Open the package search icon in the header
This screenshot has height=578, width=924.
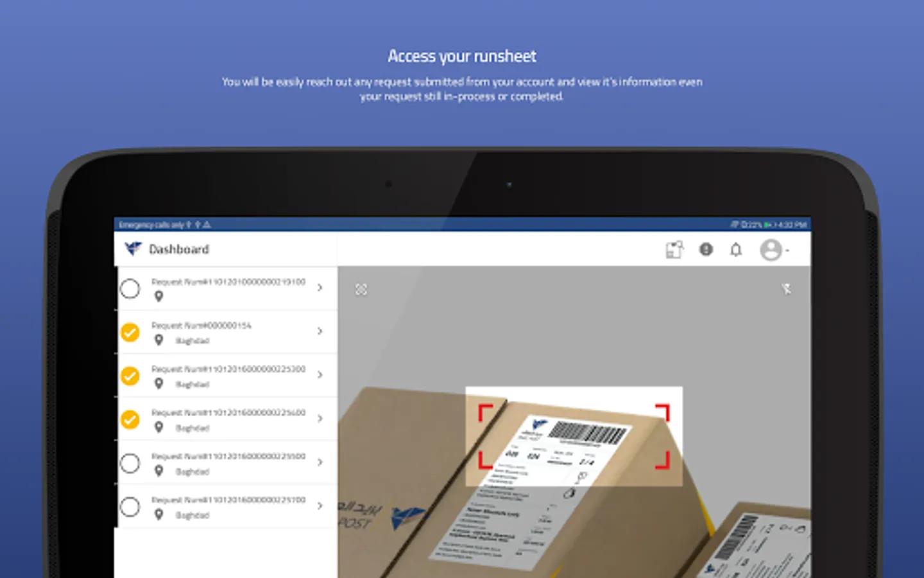pos(674,249)
